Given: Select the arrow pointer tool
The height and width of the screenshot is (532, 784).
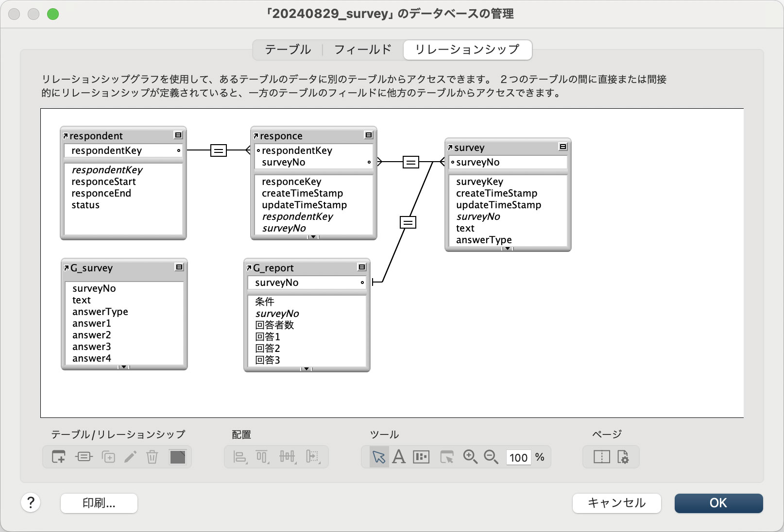Looking at the screenshot, I should point(379,457).
